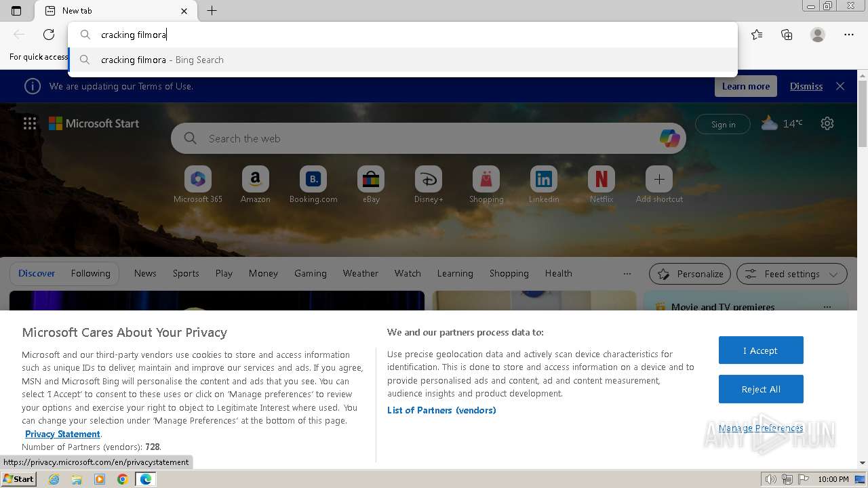Refresh the page with reload icon
Screen dimensions: 868x488
pos(49,35)
